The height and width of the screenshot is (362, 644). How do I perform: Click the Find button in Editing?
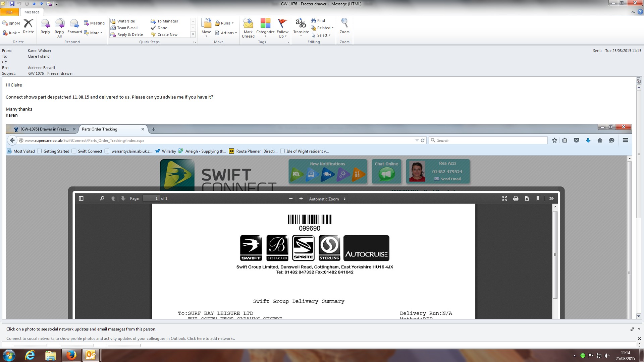(x=318, y=20)
